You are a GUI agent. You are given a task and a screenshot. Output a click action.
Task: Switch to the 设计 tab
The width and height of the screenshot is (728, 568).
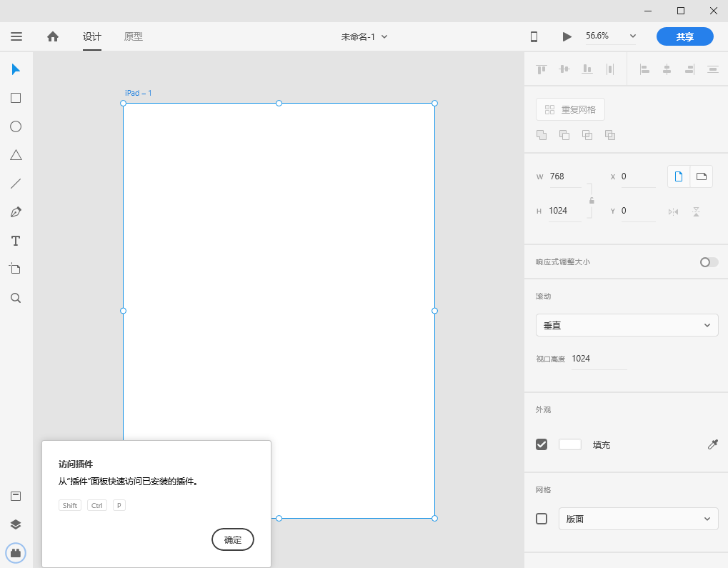92,36
